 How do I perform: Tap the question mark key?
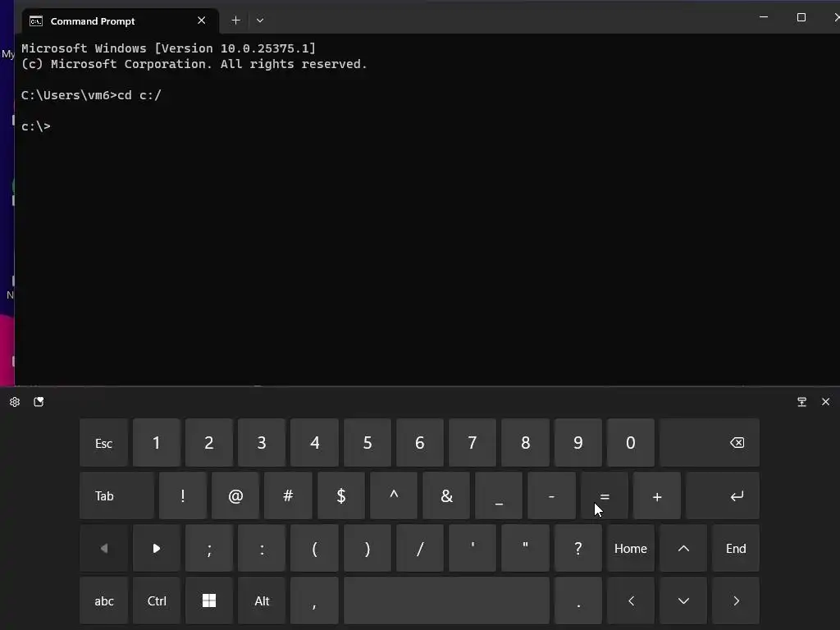[x=578, y=549]
